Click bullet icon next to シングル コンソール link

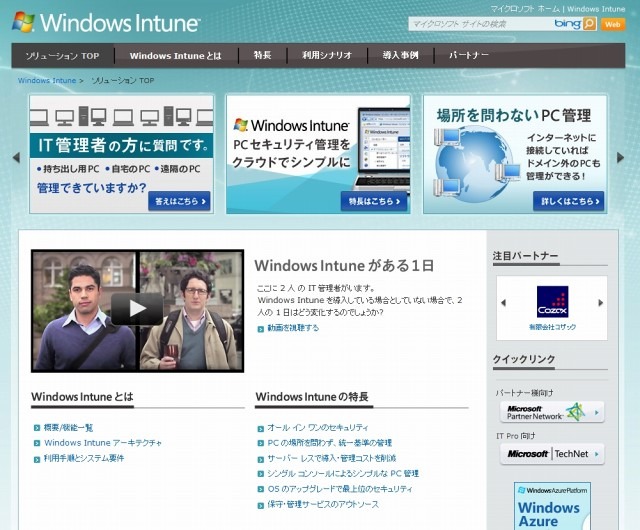[x=261, y=474]
